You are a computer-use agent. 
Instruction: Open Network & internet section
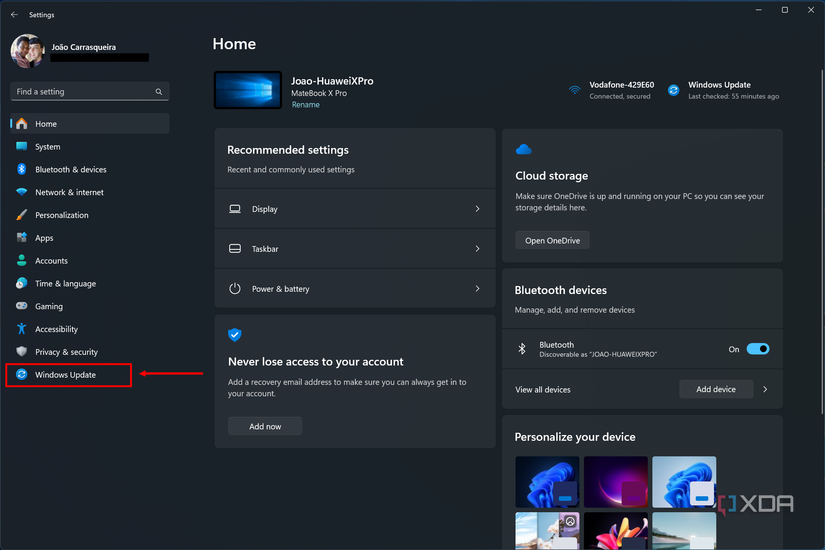[x=89, y=192]
